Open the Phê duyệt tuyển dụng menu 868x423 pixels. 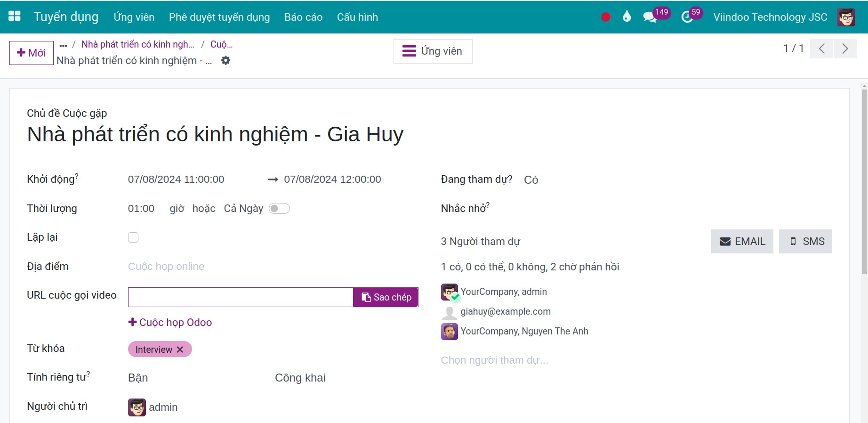click(x=219, y=17)
